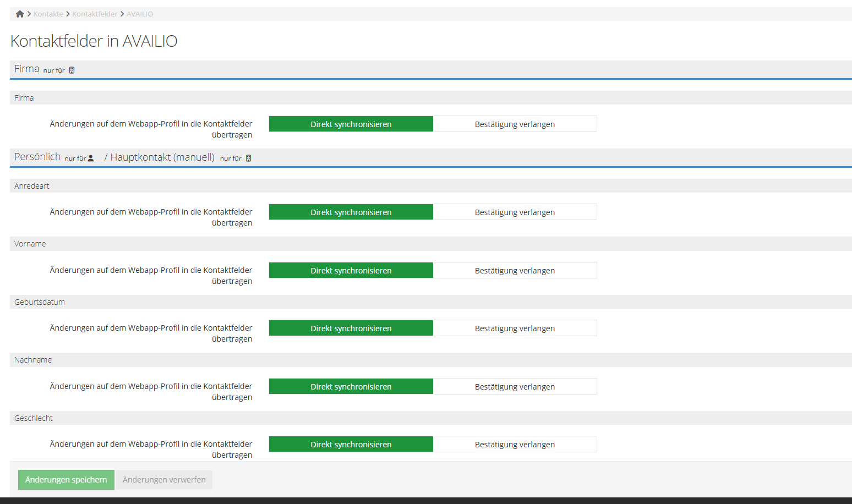The height and width of the screenshot is (504, 852).
Task: Click the Hauptkontakt (manuell) heading text
Action: click(162, 157)
